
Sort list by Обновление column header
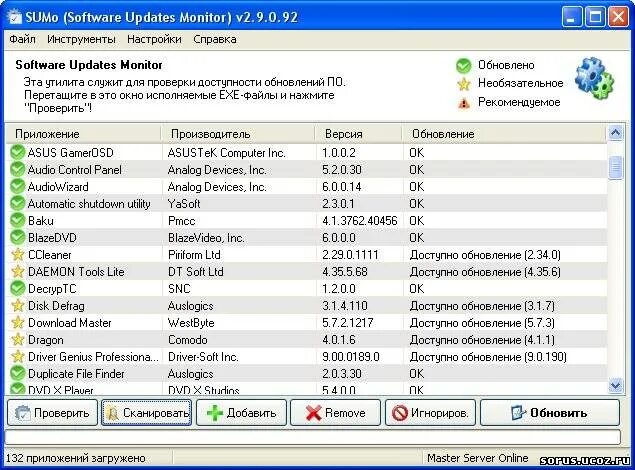coord(505,134)
